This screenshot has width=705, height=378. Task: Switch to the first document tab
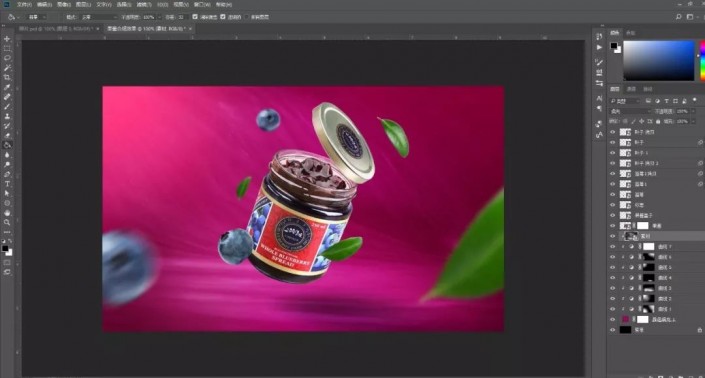click(x=56, y=29)
